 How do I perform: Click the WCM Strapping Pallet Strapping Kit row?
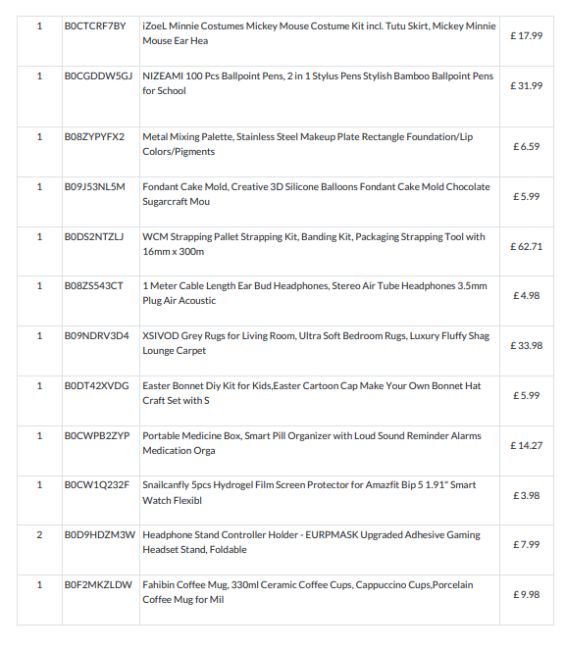click(x=285, y=251)
